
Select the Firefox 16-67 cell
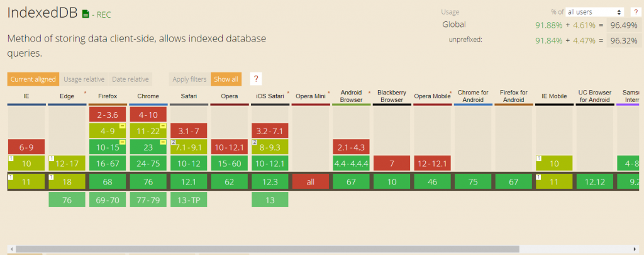click(108, 163)
